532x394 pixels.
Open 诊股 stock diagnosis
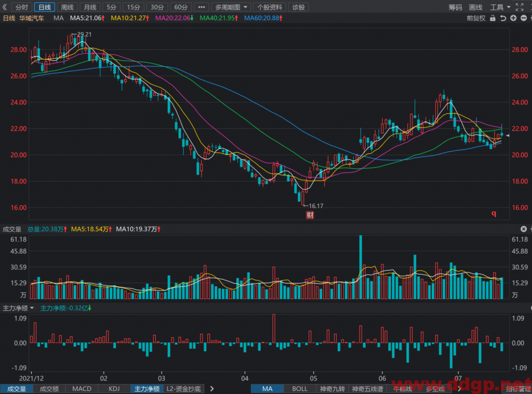click(x=299, y=7)
